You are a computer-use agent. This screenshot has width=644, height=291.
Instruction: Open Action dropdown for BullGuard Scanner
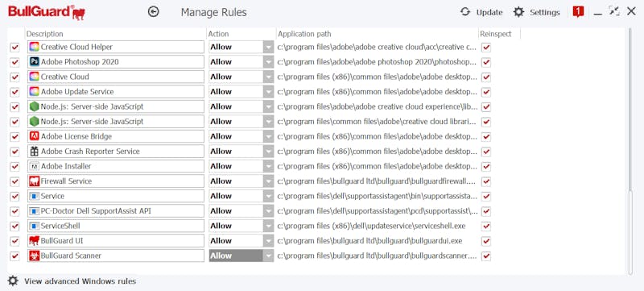[268, 256]
